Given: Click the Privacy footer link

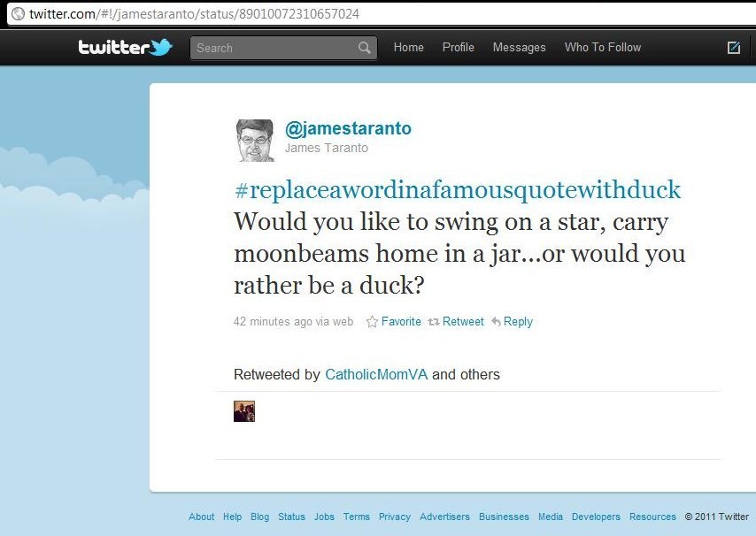Looking at the screenshot, I should pos(395,517).
